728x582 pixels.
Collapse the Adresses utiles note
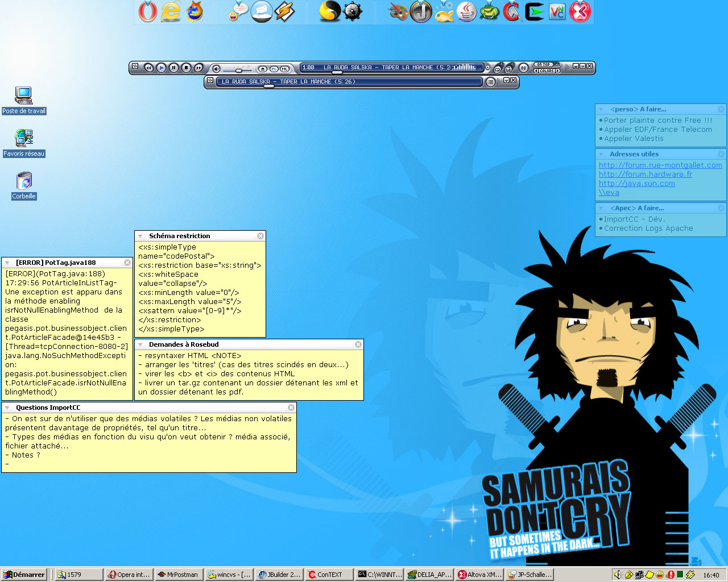pyautogui.click(x=601, y=154)
